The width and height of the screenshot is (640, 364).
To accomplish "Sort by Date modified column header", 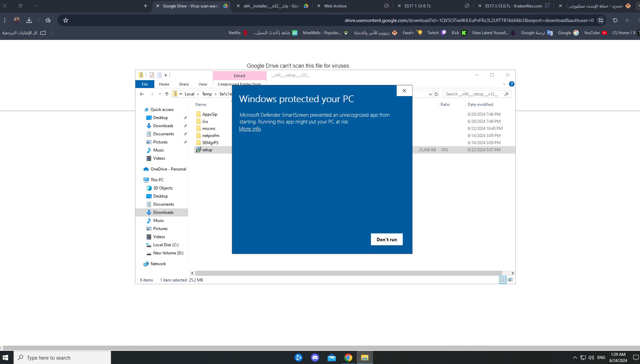I will 480,105.
